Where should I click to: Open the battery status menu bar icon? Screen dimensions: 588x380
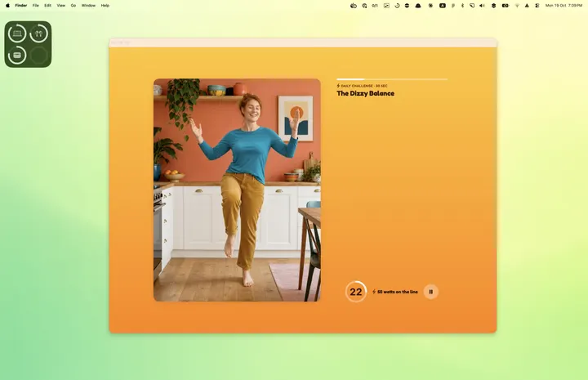pos(506,6)
